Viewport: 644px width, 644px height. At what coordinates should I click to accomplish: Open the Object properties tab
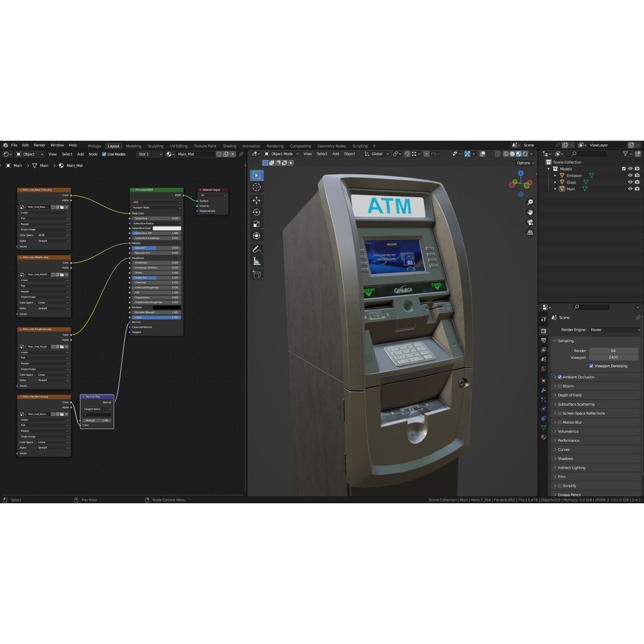[x=543, y=380]
